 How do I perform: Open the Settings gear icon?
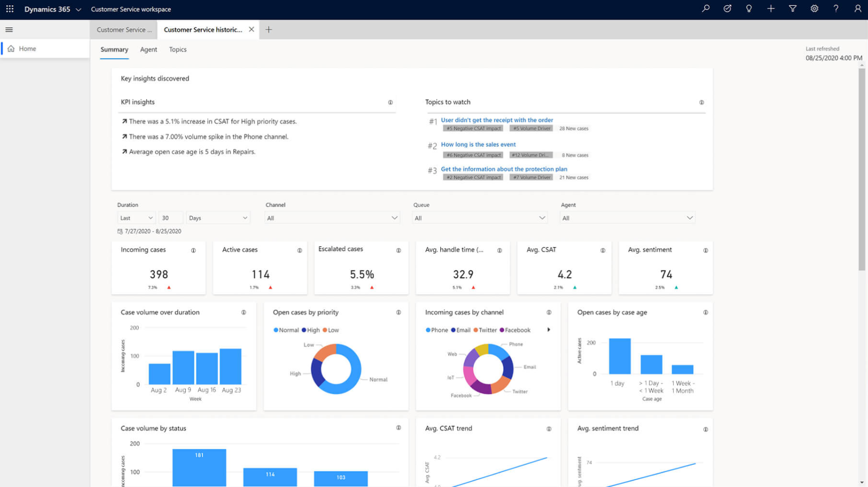(814, 9)
